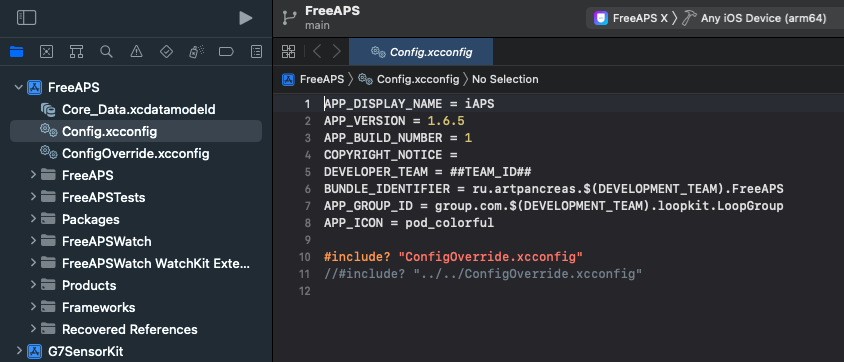Go forward in editor history

[337, 52]
